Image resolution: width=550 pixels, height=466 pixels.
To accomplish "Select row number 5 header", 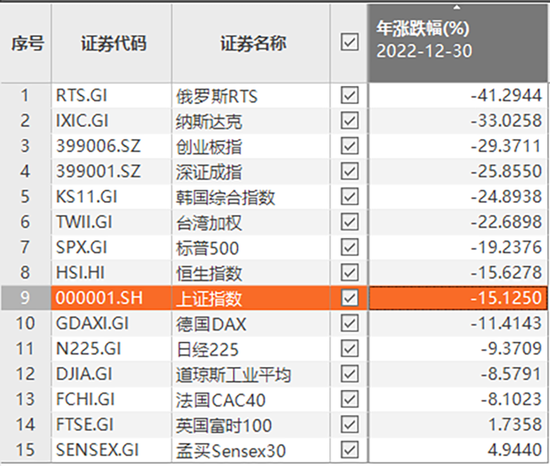I will coord(26,197).
